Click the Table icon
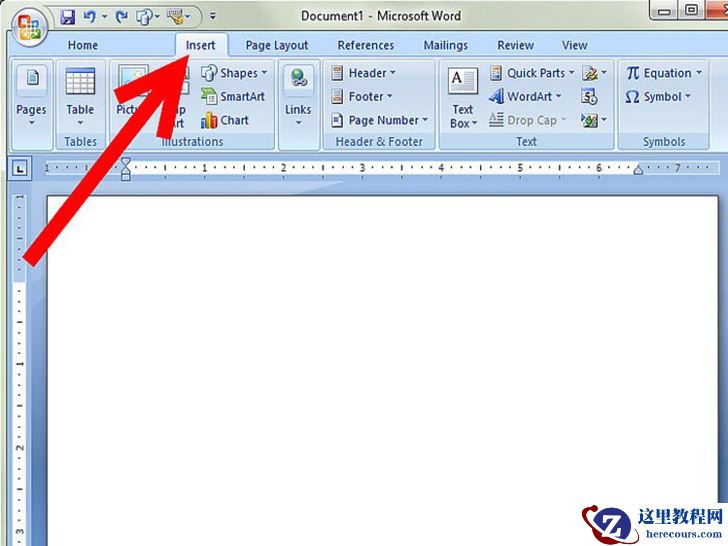 [80, 81]
